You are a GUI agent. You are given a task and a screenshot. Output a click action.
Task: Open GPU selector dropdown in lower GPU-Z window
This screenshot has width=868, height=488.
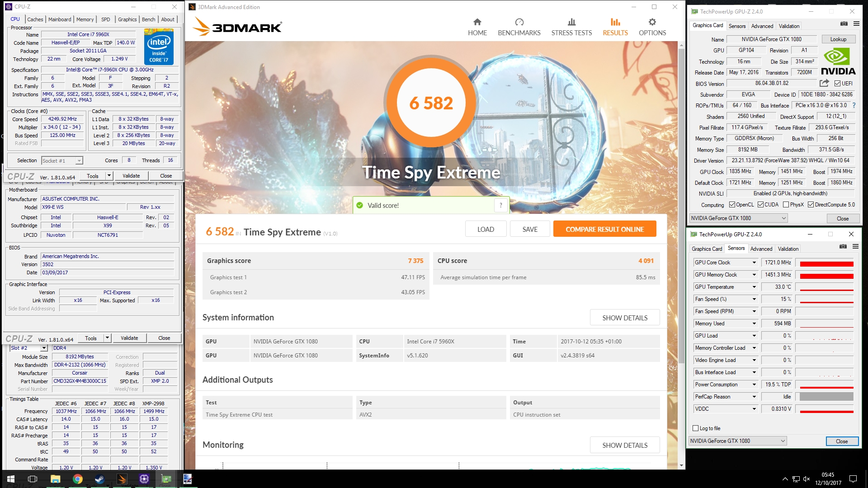738,441
